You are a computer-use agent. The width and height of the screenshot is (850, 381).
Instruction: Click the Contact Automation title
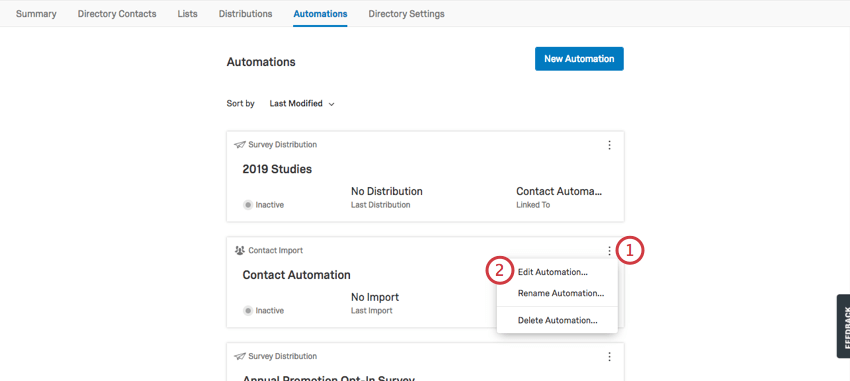[297, 275]
